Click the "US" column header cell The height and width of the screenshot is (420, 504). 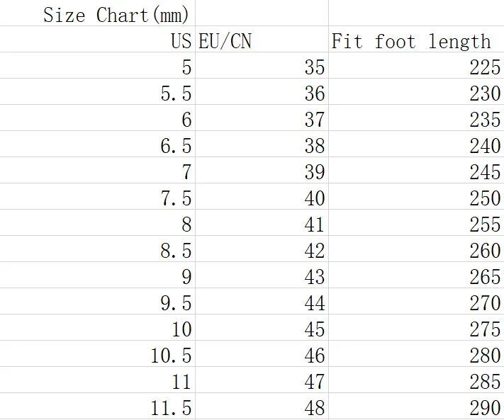point(181,41)
